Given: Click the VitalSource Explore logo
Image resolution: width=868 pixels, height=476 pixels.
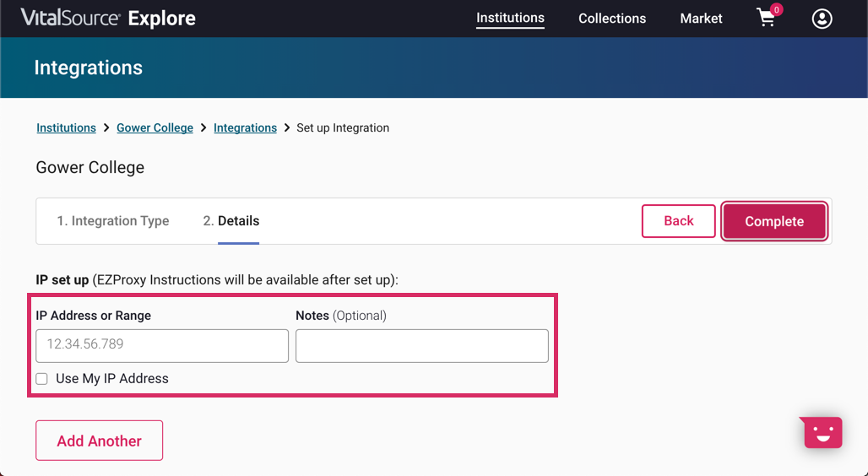Looking at the screenshot, I should [x=108, y=18].
